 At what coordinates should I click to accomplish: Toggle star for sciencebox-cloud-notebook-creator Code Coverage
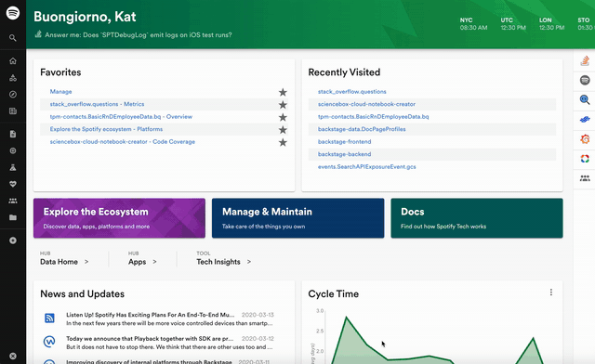point(283,142)
